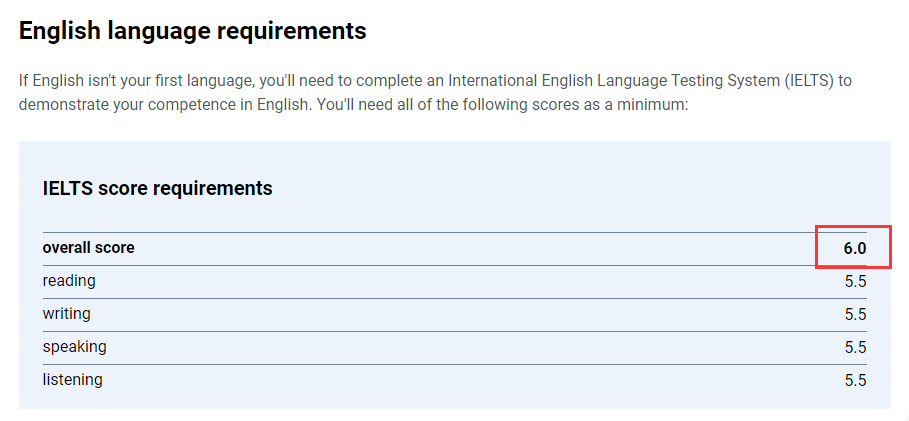Click the "English language requirements" heading
The height and width of the screenshot is (421, 909).
[192, 31]
